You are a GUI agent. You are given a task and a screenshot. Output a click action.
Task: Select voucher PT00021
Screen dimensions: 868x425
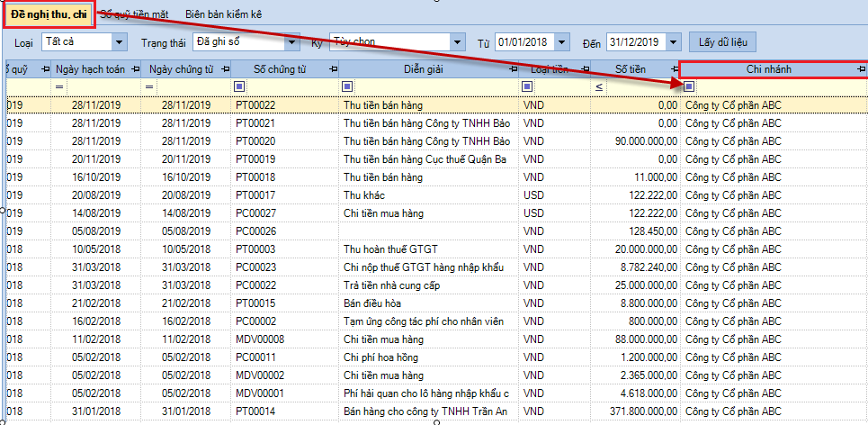pos(255,123)
